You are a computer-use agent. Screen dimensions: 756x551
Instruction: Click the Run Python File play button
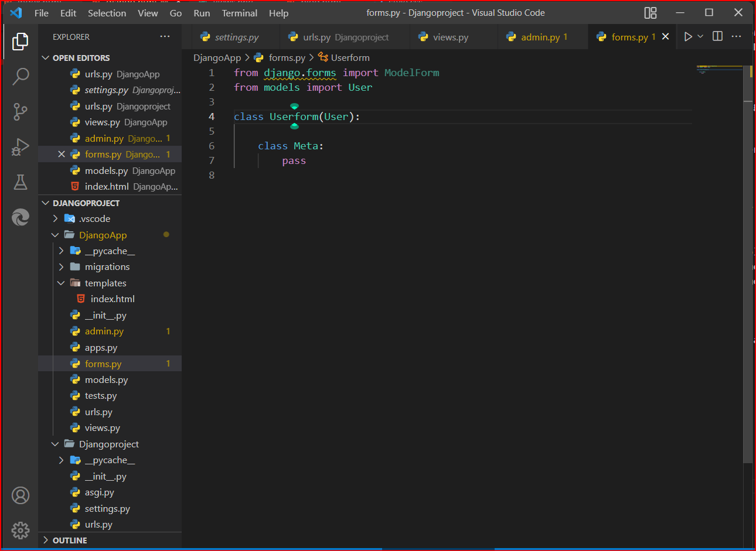[x=688, y=37]
